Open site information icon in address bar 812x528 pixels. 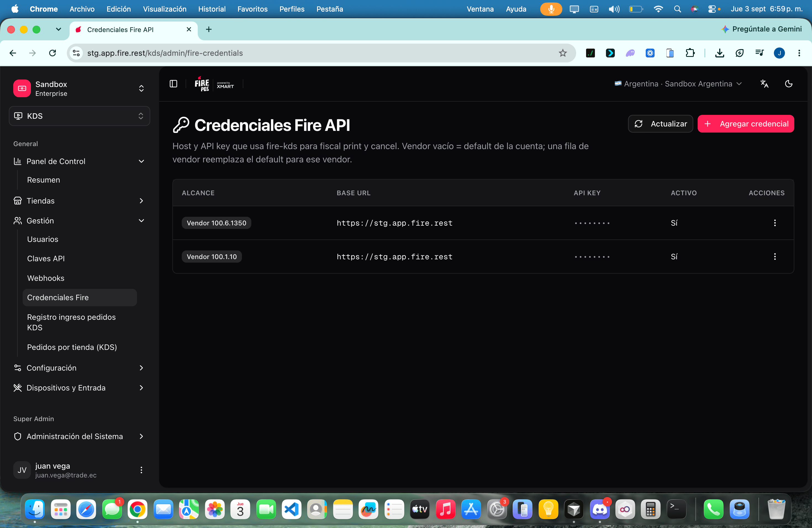[77, 53]
